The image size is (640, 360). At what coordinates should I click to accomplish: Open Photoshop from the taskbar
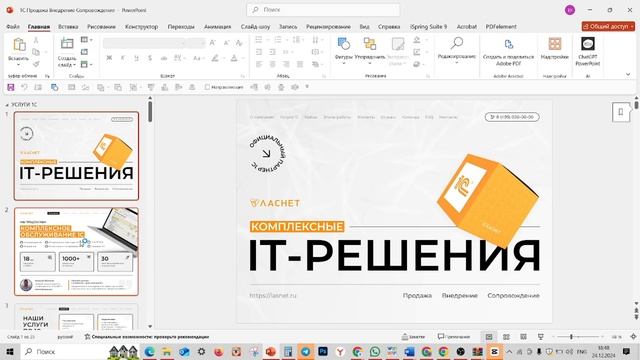click(x=323, y=351)
